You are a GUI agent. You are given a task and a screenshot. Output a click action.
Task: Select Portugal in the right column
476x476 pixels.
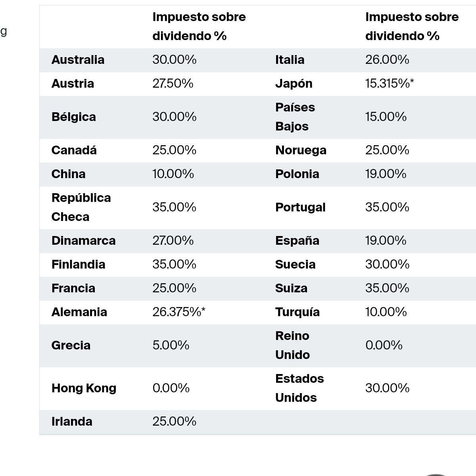point(300,207)
